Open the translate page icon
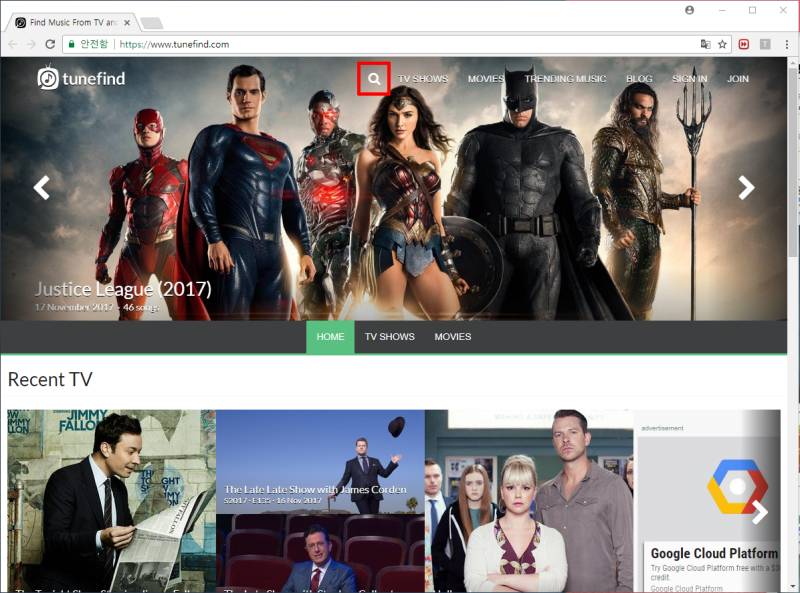The height and width of the screenshot is (593, 800). [x=706, y=44]
